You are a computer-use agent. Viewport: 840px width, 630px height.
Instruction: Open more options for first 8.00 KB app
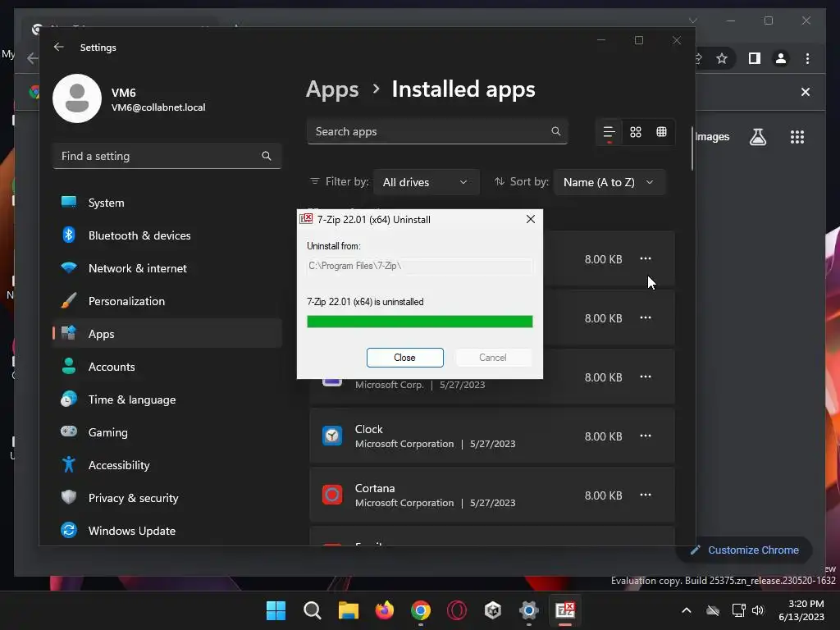(646, 258)
